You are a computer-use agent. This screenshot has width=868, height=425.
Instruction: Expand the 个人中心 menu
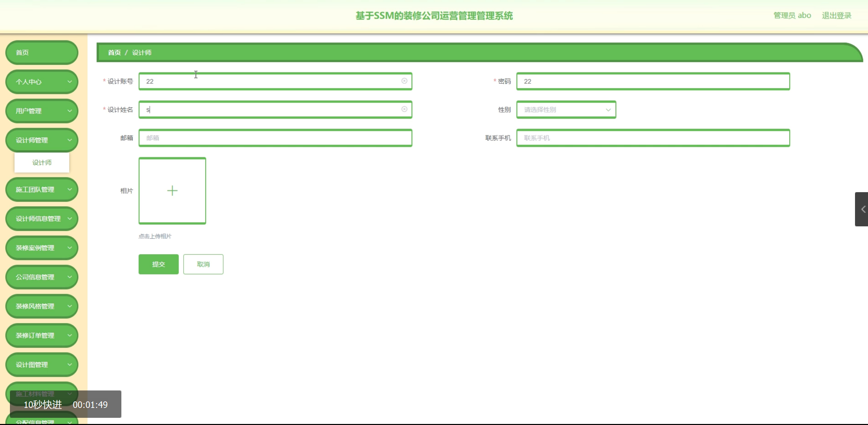[42, 82]
